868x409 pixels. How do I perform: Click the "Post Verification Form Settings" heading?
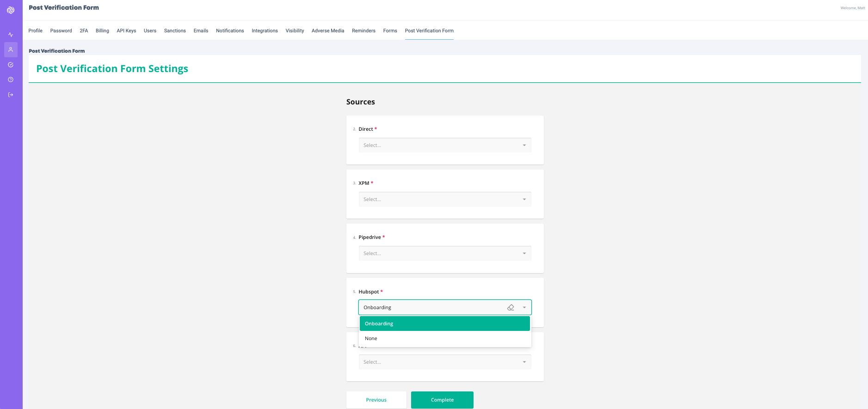[x=112, y=68]
